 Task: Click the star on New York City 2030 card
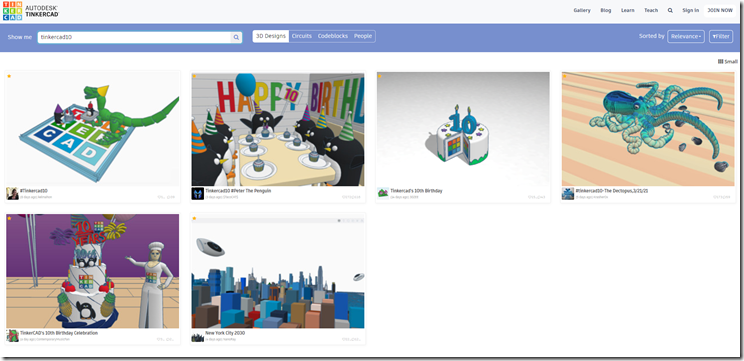click(194, 218)
